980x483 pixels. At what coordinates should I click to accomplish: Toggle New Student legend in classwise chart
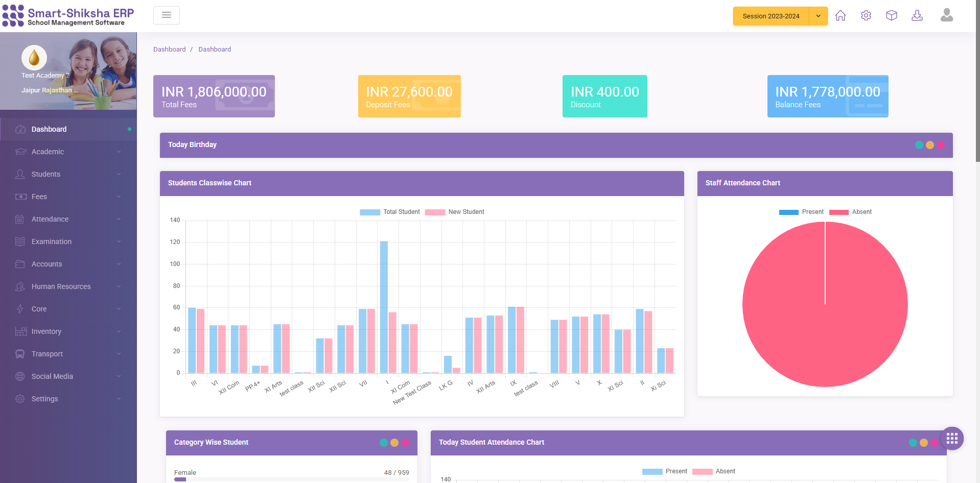455,212
